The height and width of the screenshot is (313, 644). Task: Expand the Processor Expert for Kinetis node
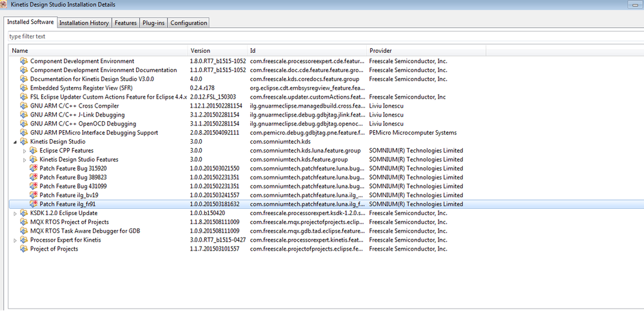(x=15, y=240)
